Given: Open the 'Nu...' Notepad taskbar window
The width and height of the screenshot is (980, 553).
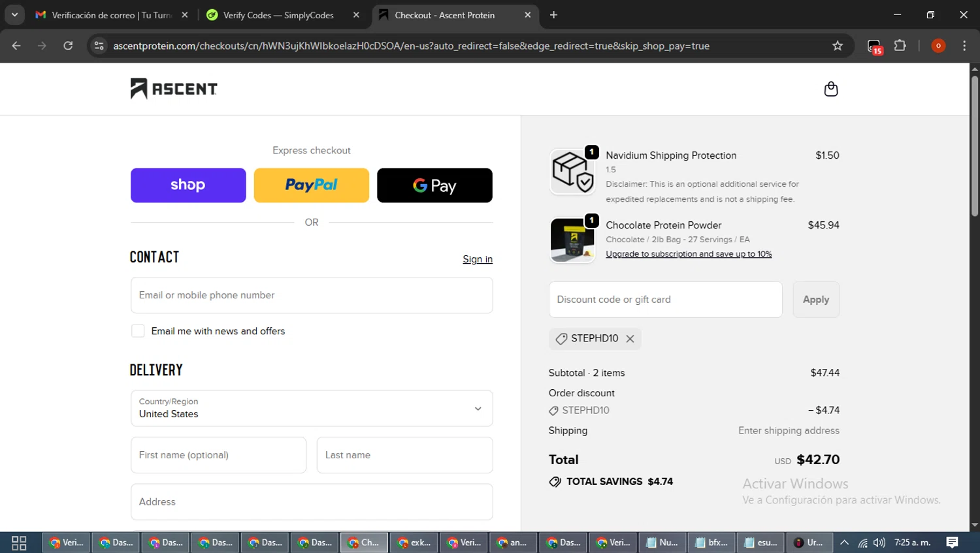Looking at the screenshot, I should (x=662, y=543).
